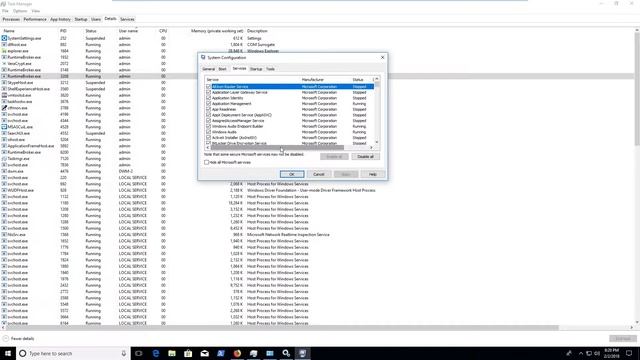Click explorer.exe folder icon in Task Manager

pyautogui.click(x=4, y=51)
